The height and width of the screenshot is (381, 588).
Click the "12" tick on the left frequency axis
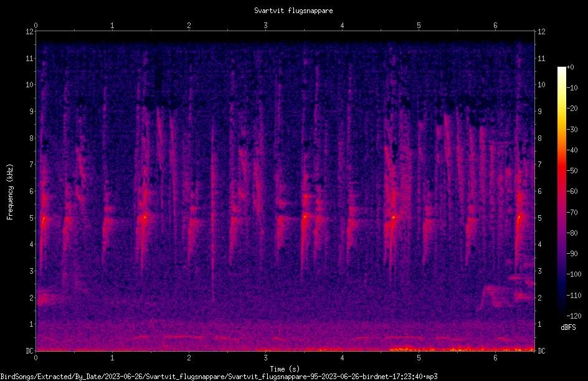tap(29, 32)
